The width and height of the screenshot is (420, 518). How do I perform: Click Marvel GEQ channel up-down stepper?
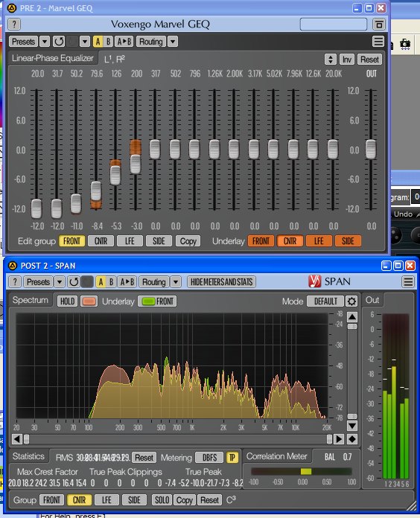(330, 60)
